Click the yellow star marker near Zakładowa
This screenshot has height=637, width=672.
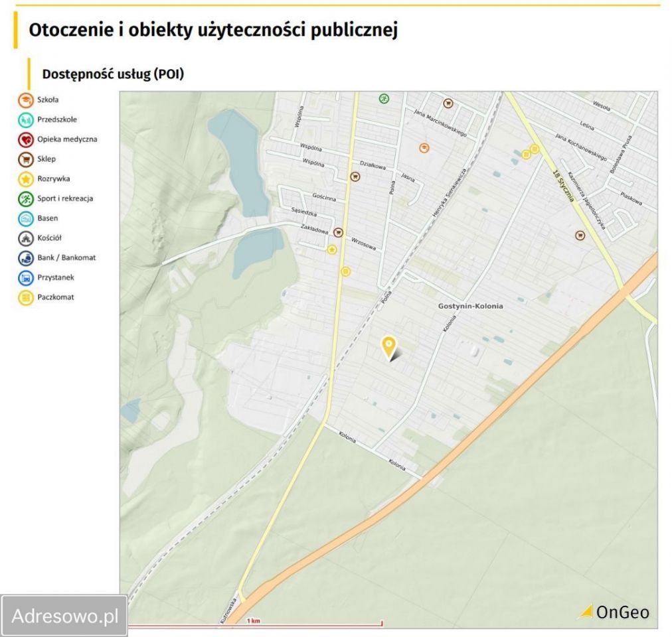click(332, 251)
